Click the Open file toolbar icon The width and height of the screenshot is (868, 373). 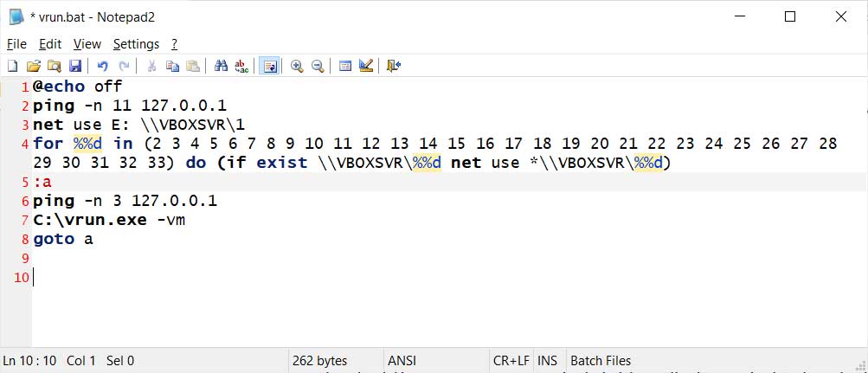click(34, 67)
